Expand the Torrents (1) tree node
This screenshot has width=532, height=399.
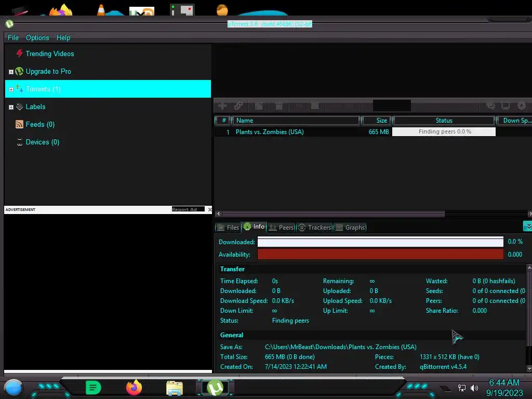click(x=11, y=89)
